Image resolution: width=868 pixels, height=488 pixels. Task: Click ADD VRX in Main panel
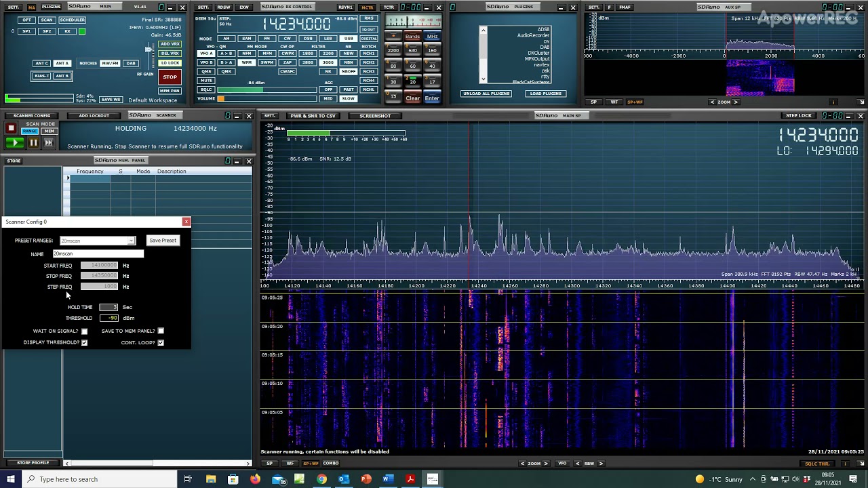coord(170,44)
